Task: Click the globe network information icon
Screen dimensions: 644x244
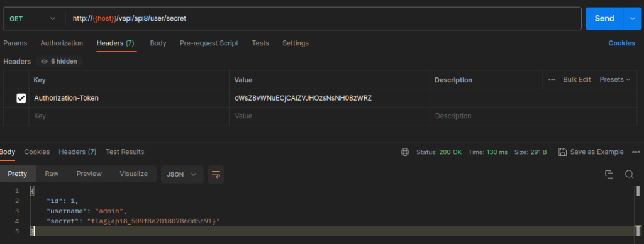Action: click(405, 152)
